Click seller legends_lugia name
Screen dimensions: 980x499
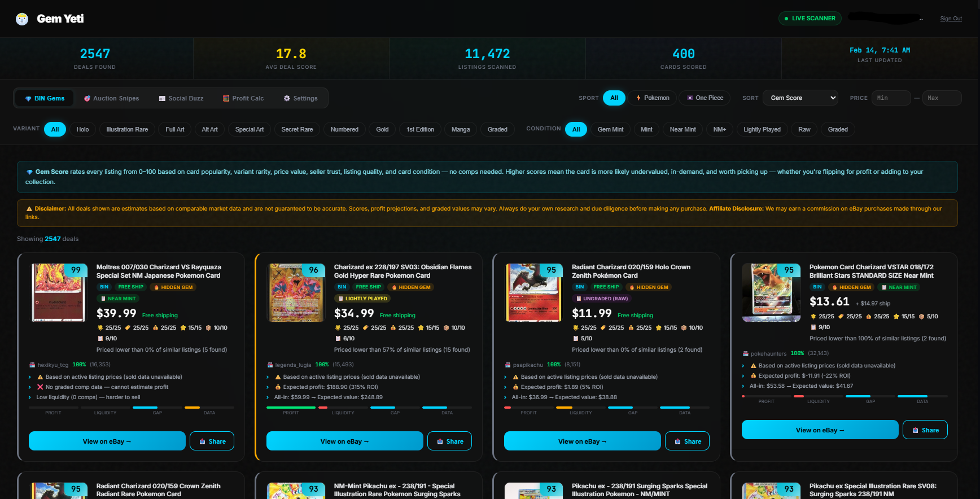pyautogui.click(x=293, y=365)
